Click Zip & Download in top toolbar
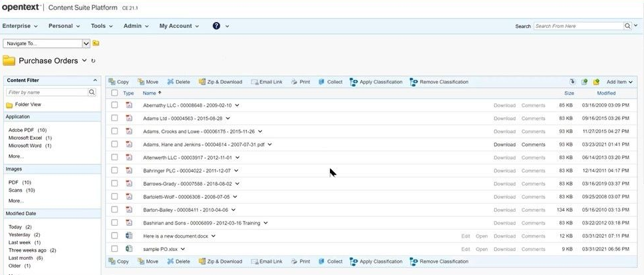 click(221, 82)
